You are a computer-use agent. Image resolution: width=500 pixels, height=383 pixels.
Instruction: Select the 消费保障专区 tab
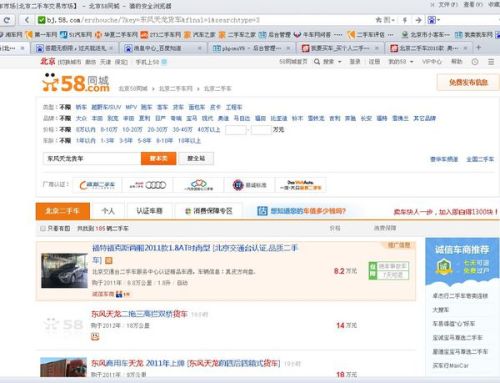coord(209,211)
